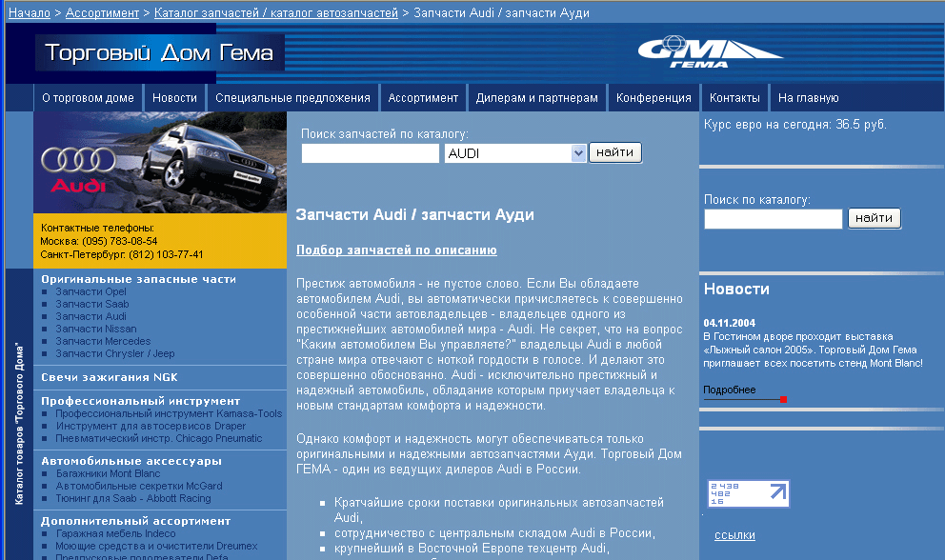Open 'Автомобильные секретки McGard' link
This screenshot has width=945, height=560.
pyautogui.click(x=139, y=486)
